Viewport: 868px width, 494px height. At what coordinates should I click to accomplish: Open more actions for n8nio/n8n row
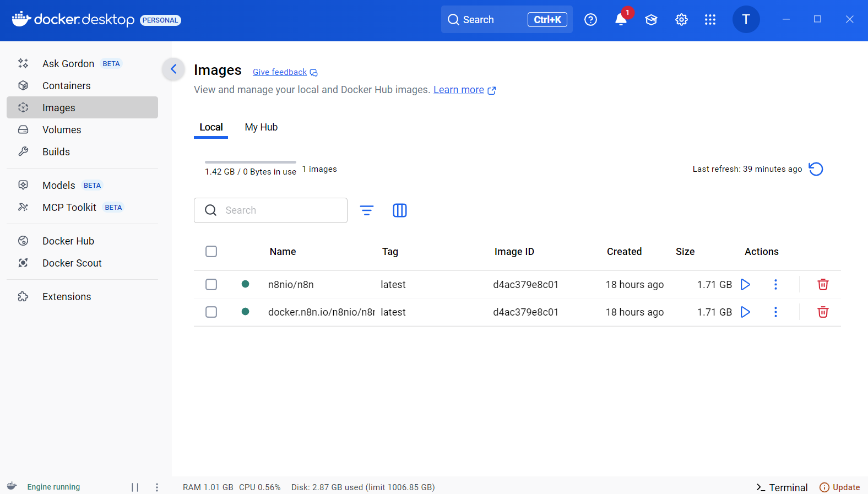(775, 285)
